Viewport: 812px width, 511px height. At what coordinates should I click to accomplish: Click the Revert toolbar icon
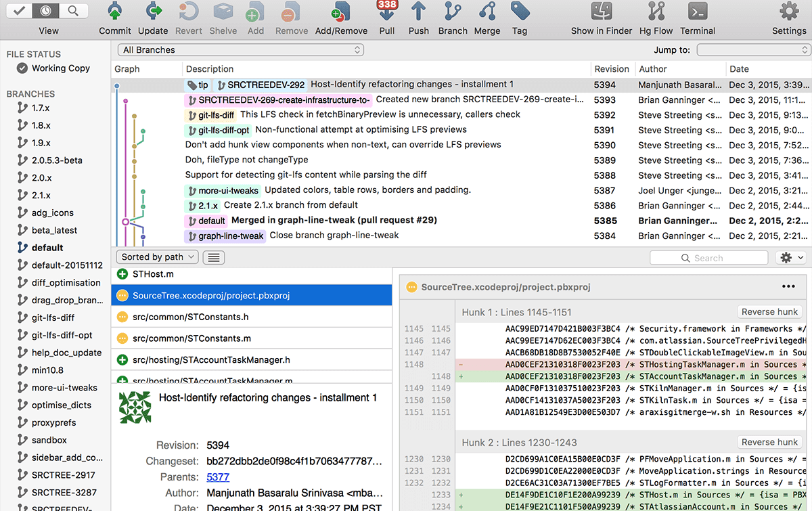[x=189, y=12]
